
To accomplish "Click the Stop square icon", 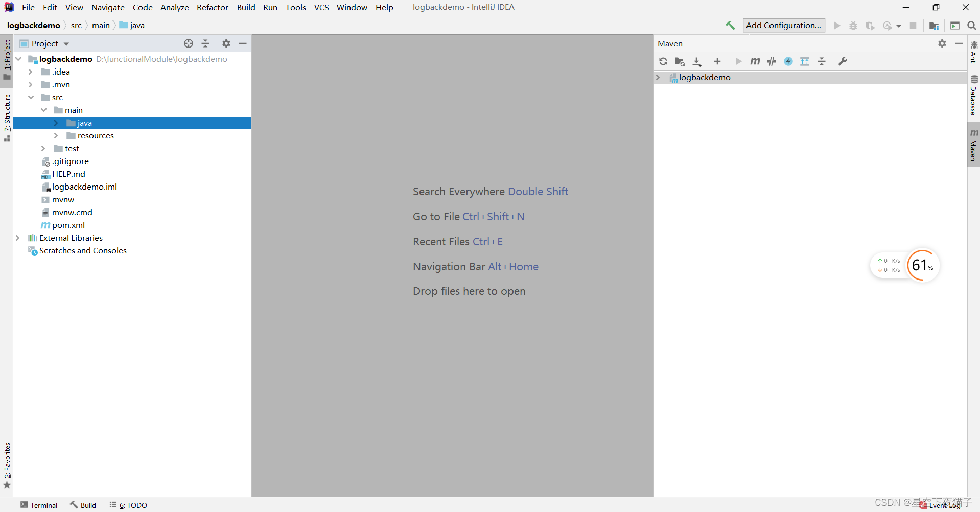I will coord(913,26).
